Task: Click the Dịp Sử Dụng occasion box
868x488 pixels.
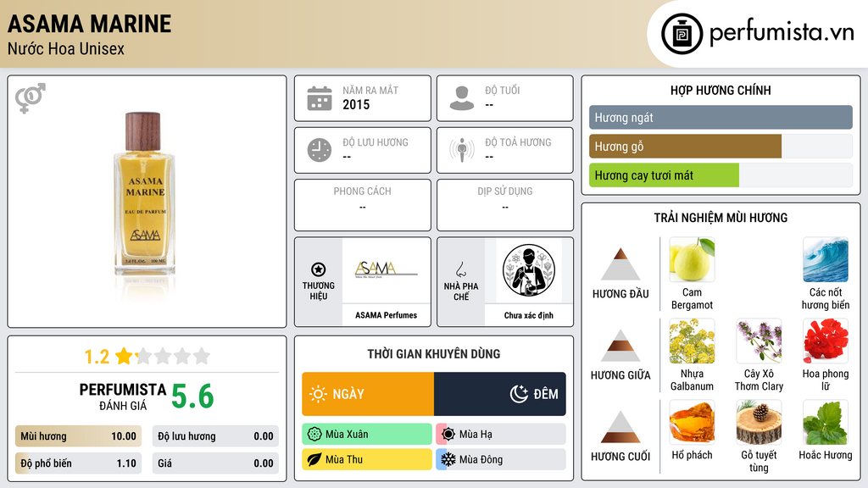Action: [x=505, y=205]
